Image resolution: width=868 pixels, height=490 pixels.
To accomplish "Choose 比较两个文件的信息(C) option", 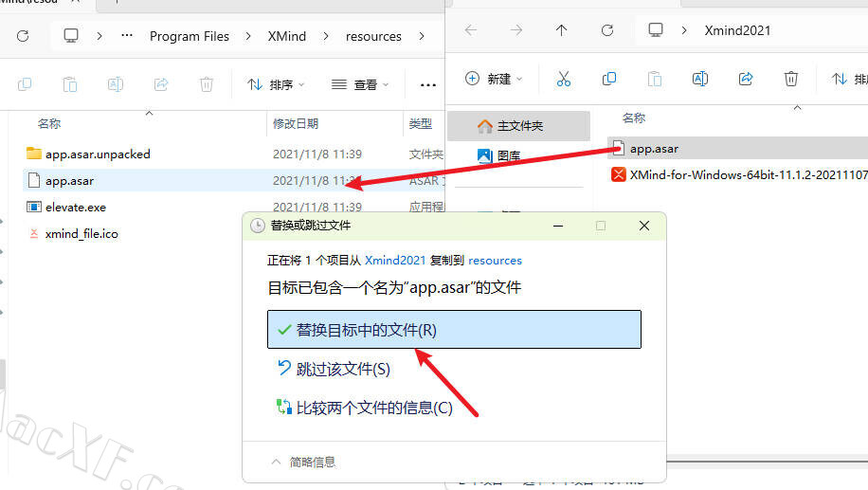I will click(374, 408).
